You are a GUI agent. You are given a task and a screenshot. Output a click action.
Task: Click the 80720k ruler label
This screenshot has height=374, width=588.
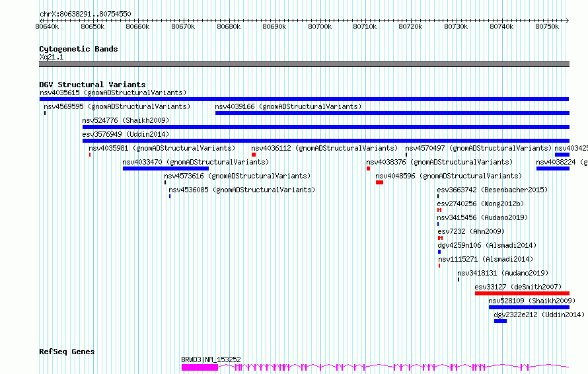pos(411,26)
